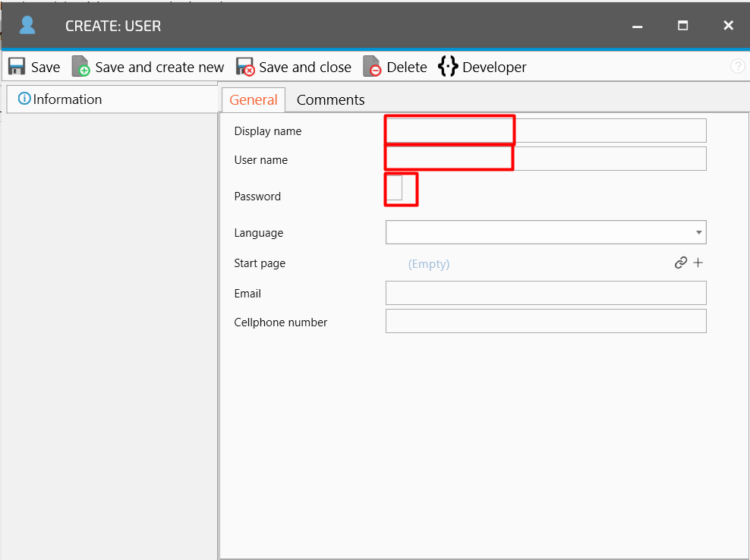
Task: Click the help question mark icon
Action: point(737,67)
